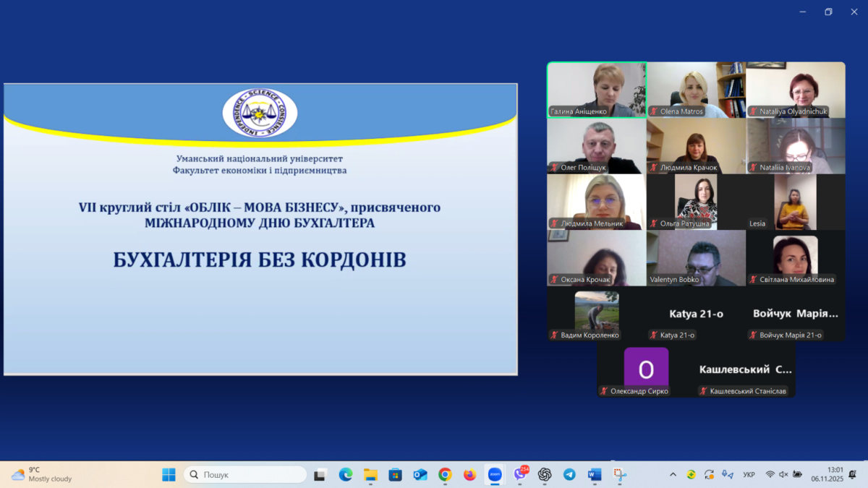Toggle Wi-Fi network tray icon

(770, 474)
